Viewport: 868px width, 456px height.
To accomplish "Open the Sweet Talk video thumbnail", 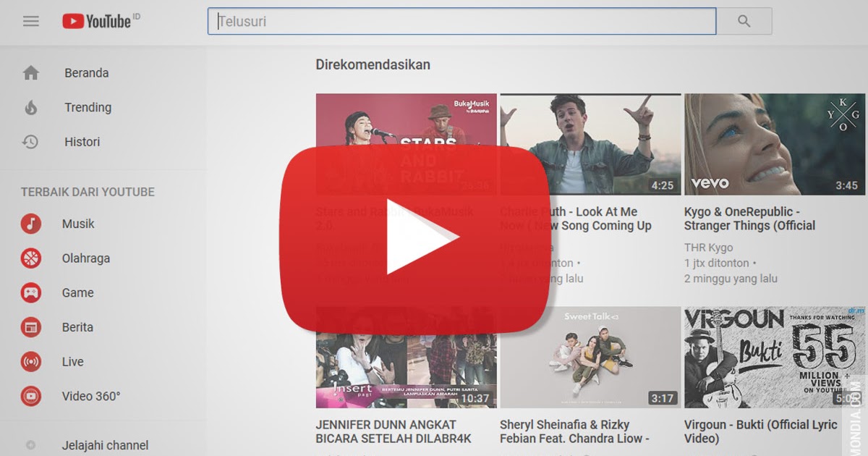I will [x=590, y=358].
